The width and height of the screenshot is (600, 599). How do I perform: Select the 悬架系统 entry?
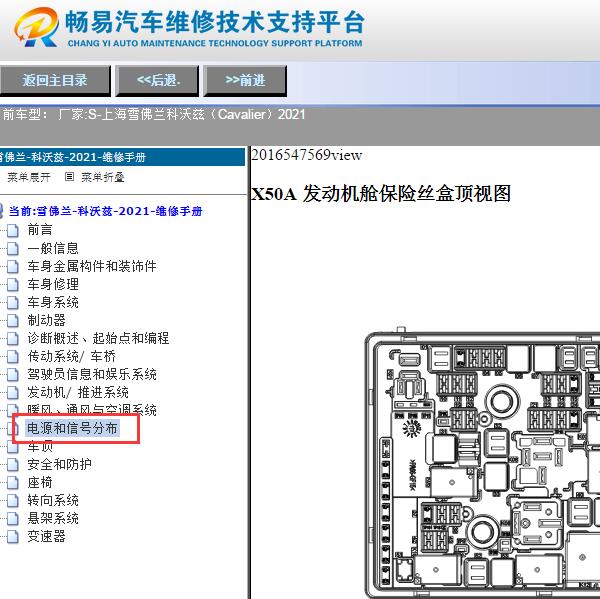pos(53,518)
